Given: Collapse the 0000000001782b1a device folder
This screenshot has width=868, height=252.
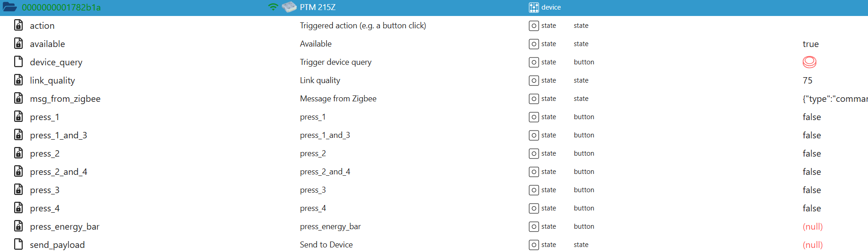Looking at the screenshot, I should 10,7.
